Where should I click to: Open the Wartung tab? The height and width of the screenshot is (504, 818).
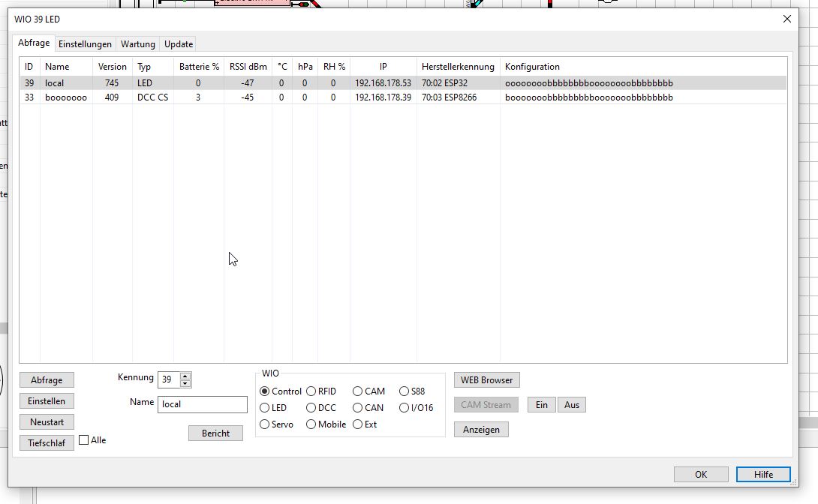(x=138, y=44)
